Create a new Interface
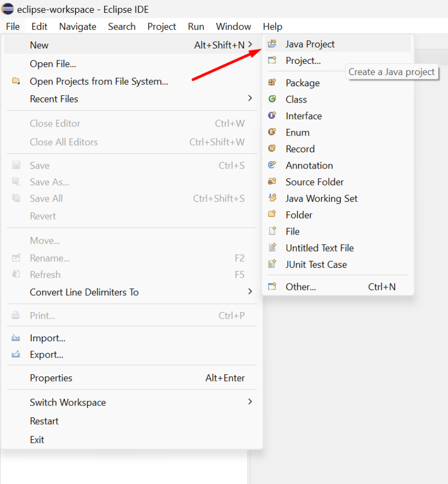Viewport: 448px width, 484px height. click(x=337, y=116)
